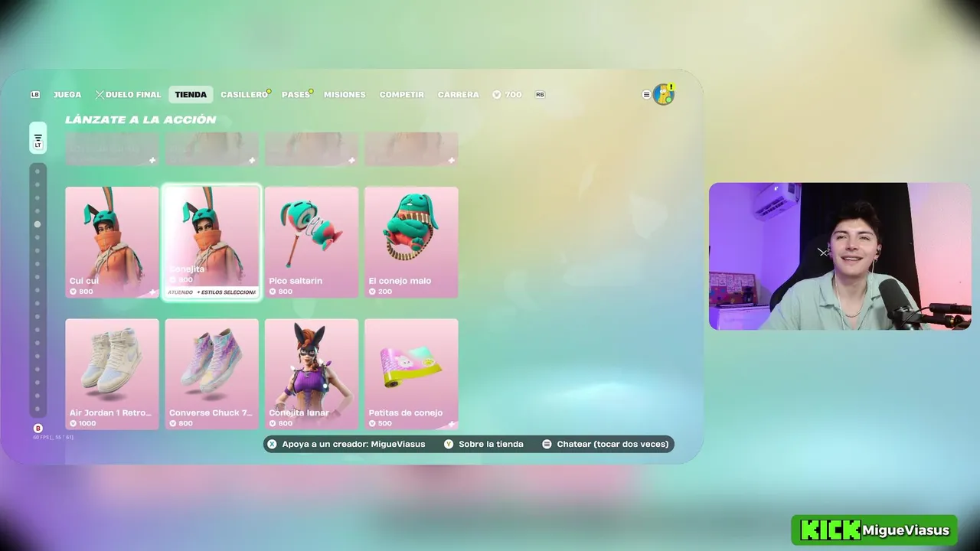Click the LB bumper icon

(35, 95)
